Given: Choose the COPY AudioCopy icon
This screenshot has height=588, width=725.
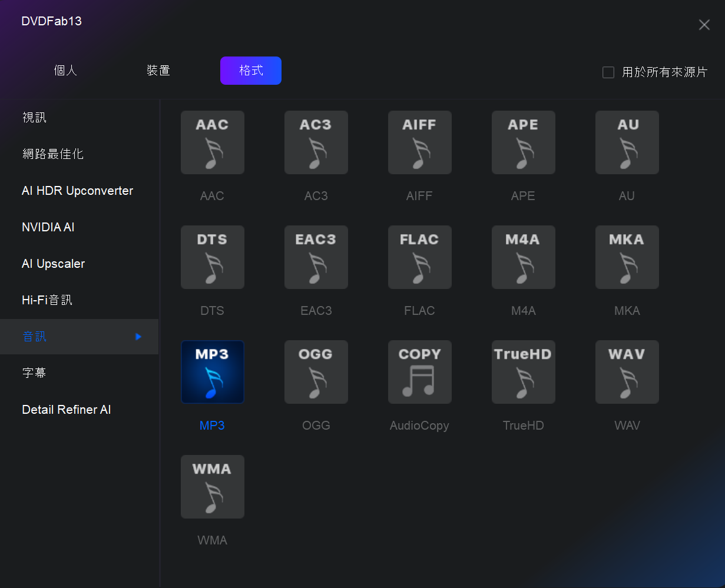Looking at the screenshot, I should [420, 372].
